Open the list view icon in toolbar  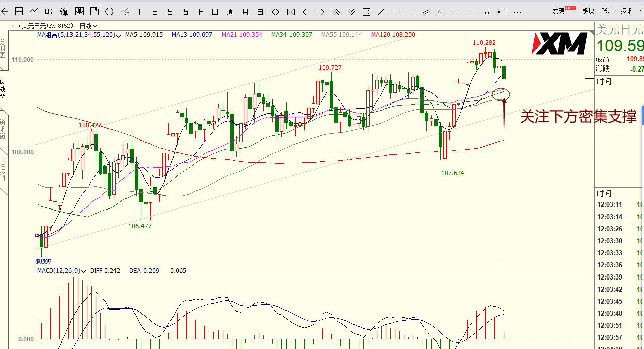(x=19, y=11)
